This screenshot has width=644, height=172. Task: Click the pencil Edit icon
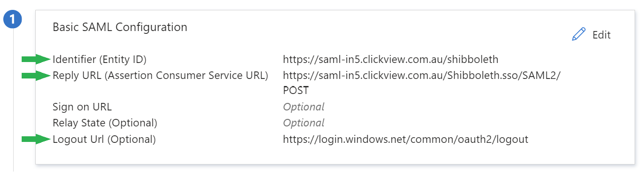(579, 34)
